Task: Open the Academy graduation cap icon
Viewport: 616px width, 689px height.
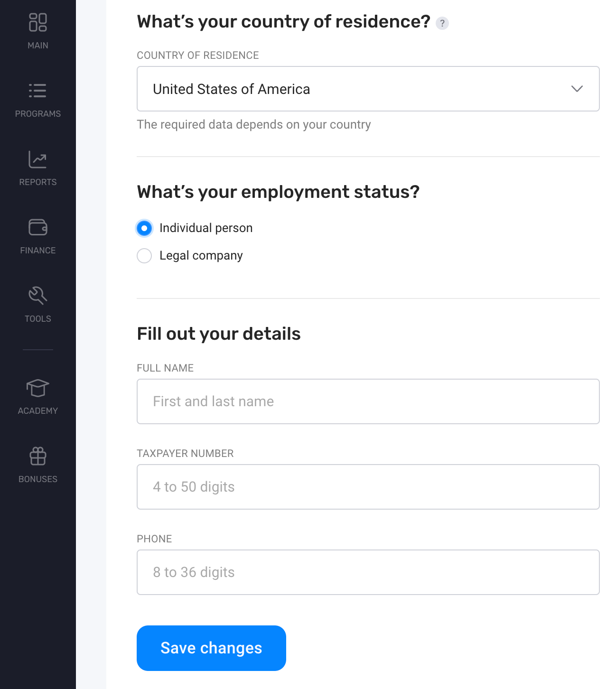Action: coord(38,388)
